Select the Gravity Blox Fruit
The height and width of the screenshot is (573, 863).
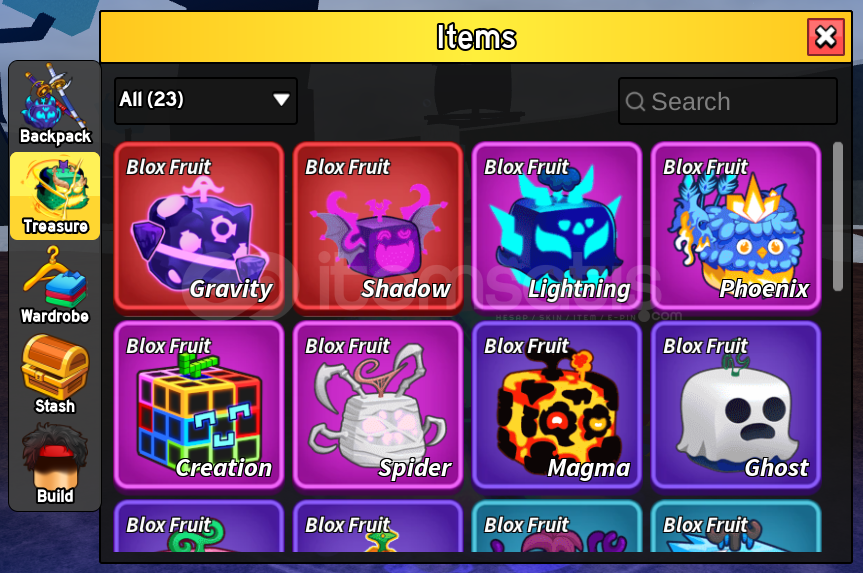[x=199, y=226]
